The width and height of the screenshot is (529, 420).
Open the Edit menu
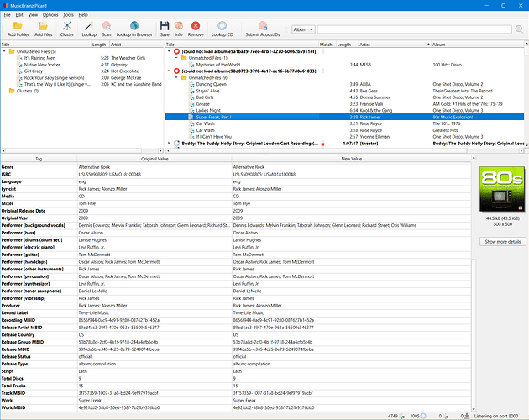pyautogui.click(x=19, y=15)
